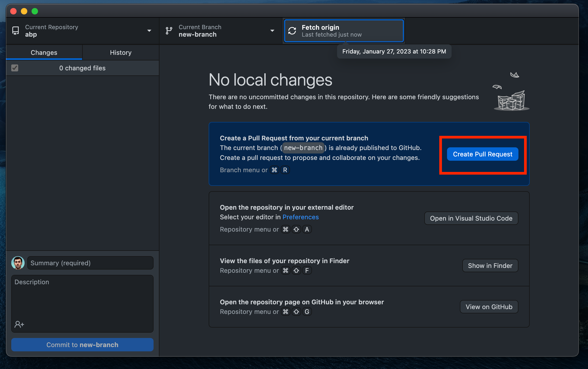
Task: Expand the Current Branch dropdown arrow
Action: point(272,31)
